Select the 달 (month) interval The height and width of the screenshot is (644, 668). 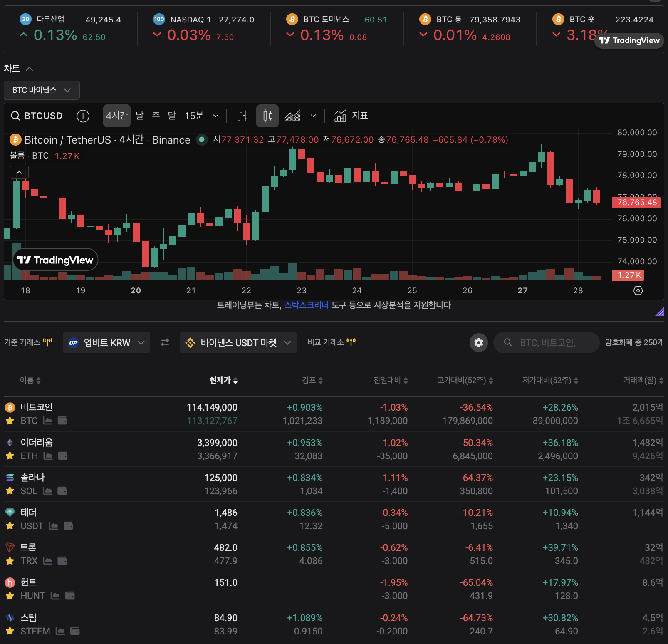[172, 116]
